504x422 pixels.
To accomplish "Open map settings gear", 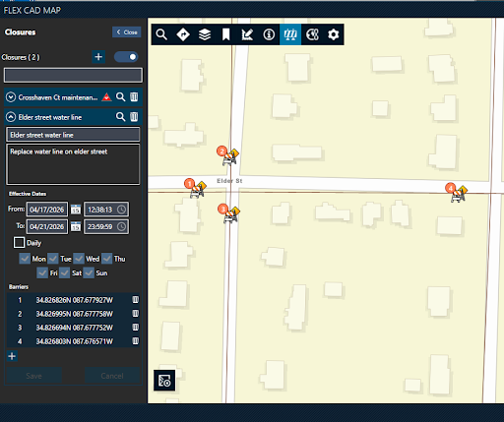I will (x=334, y=34).
